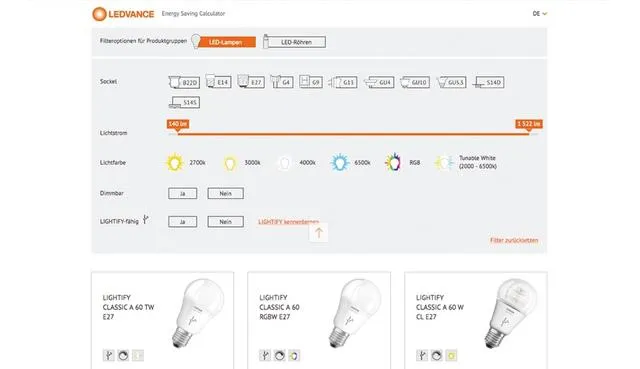This screenshot has height=369, width=640.
Task: Click the LIGHTIFY CLASSIC A 60 TW E27 title
Action: tap(129, 307)
